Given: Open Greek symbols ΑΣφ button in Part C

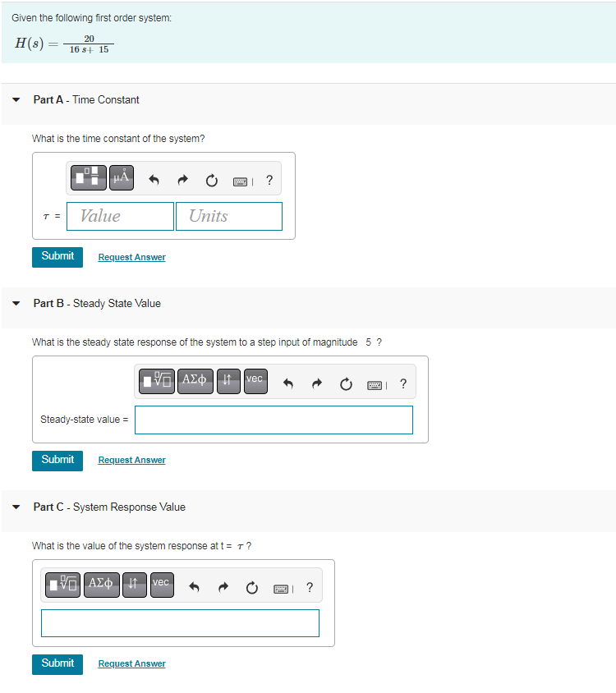Looking at the screenshot, I should pyautogui.click(x=101, y=585).
